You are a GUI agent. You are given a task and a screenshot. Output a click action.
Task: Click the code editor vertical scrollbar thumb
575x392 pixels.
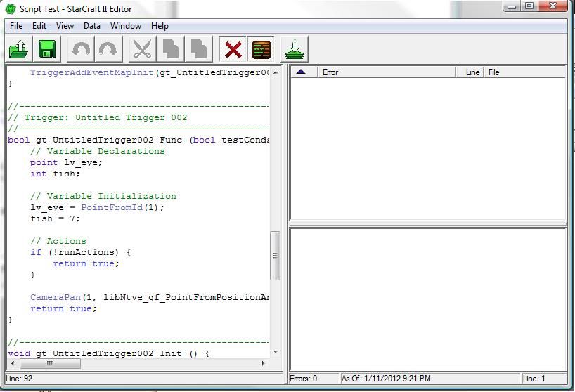tap(276, 256)
